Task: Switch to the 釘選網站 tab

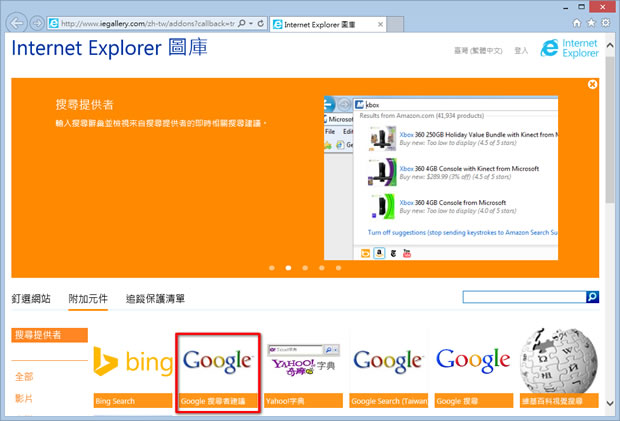Action: point(31,299)
